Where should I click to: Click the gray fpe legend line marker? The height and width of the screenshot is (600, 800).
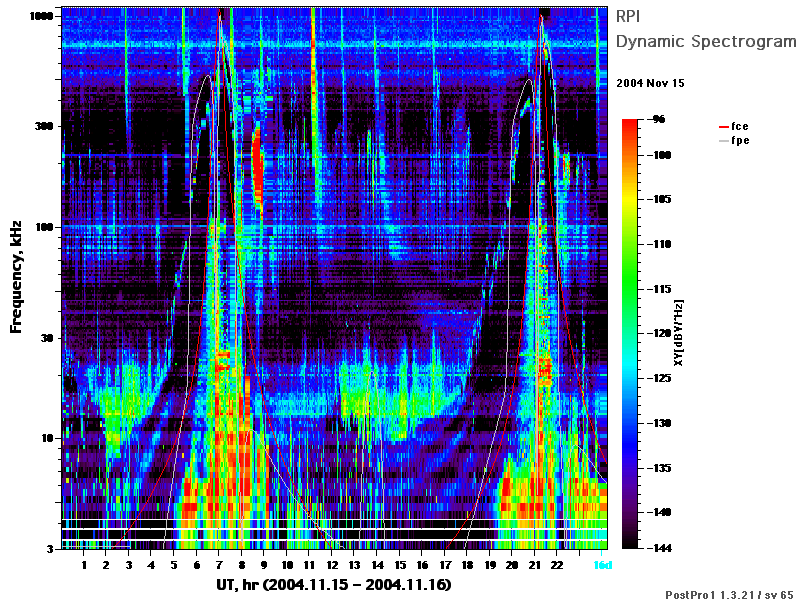[x=723, y=141]
